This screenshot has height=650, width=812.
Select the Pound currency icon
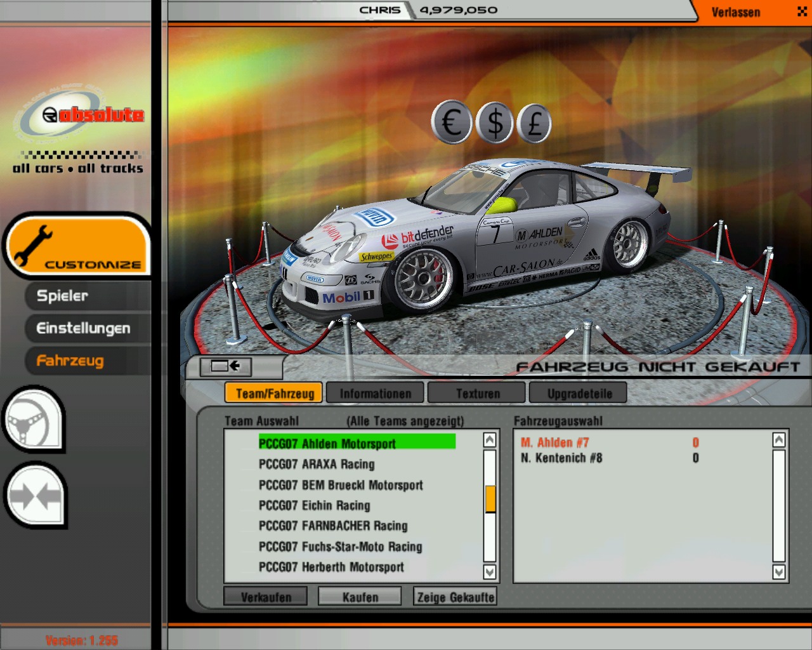534,123
